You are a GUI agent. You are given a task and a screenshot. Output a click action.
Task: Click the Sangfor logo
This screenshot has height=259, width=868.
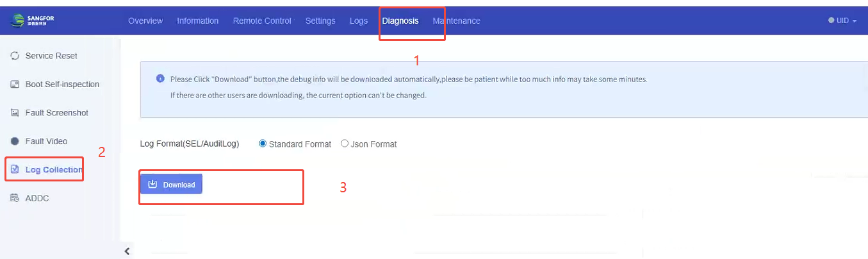click(32, 21)
